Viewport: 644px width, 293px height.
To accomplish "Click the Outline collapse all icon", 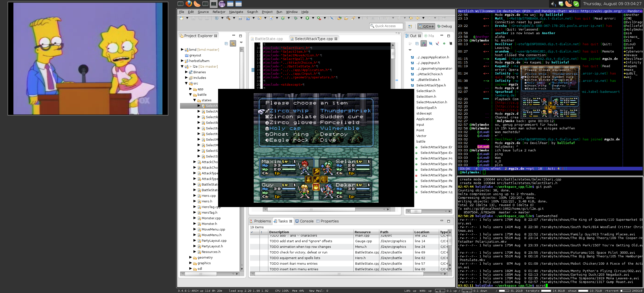I will pyautogui.click(x=417, y=43).
